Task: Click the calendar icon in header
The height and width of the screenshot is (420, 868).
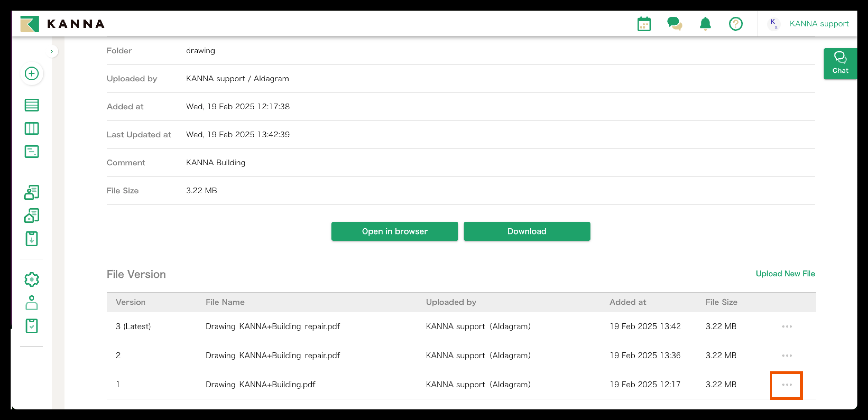Action: [x=644, y=24]
